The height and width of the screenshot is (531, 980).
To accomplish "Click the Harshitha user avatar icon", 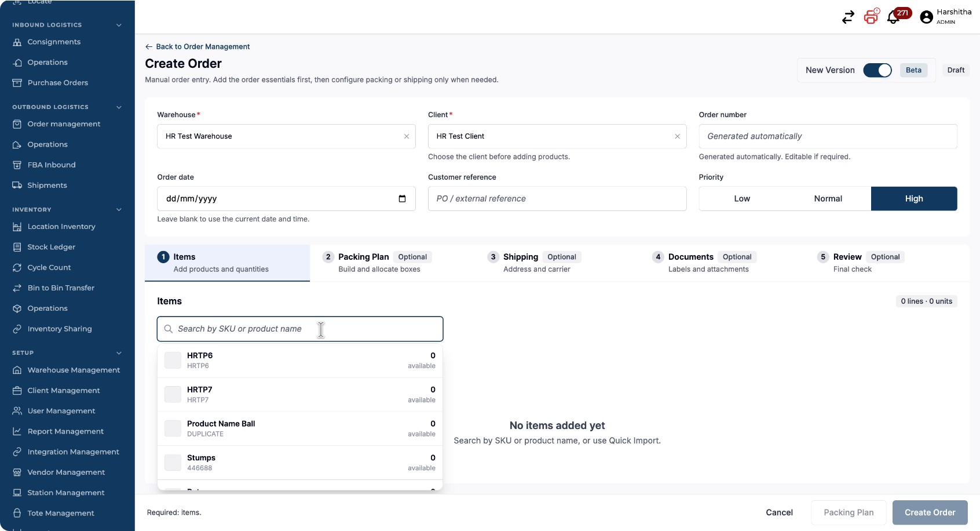I will 927,17.
